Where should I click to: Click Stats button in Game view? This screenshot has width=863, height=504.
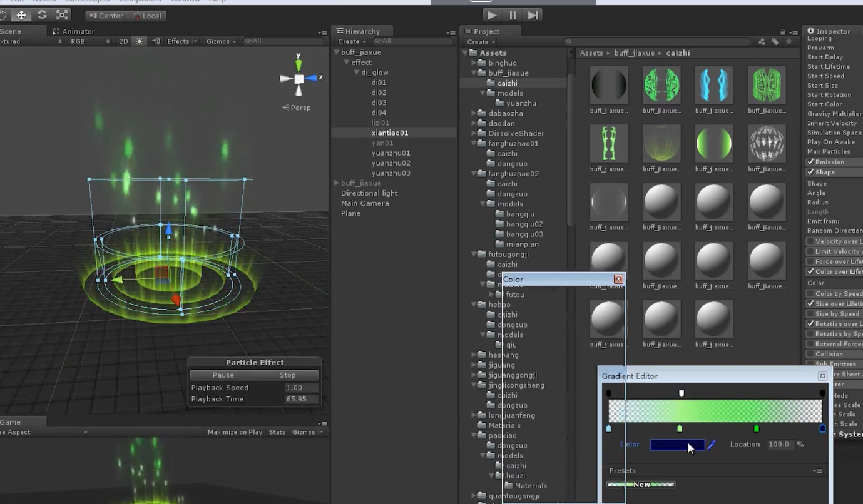[x=277, y=432]
